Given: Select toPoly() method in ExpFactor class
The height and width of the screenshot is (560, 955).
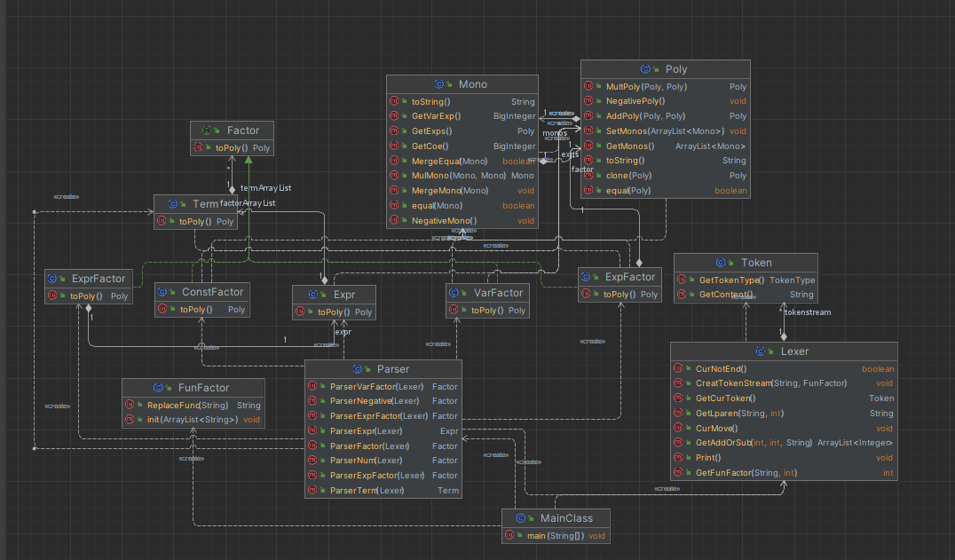Looking at the screenshot, I should click(x=620, y=294).
